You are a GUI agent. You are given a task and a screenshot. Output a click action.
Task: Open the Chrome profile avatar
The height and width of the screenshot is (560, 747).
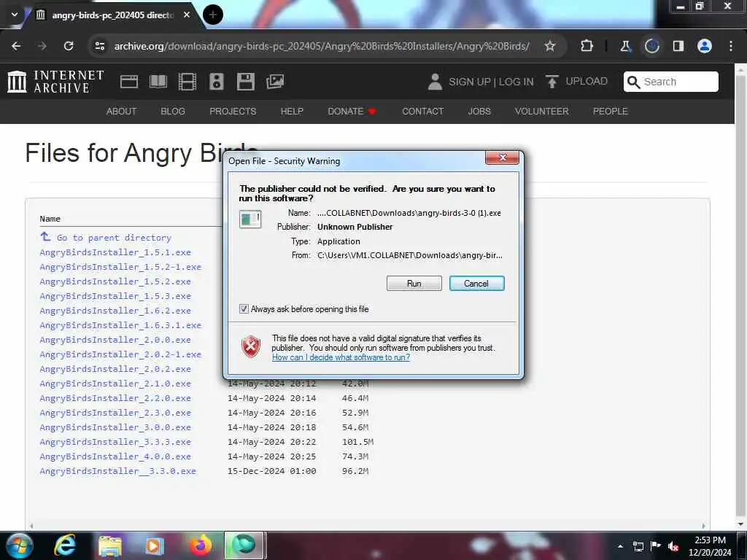click(705, 46)
